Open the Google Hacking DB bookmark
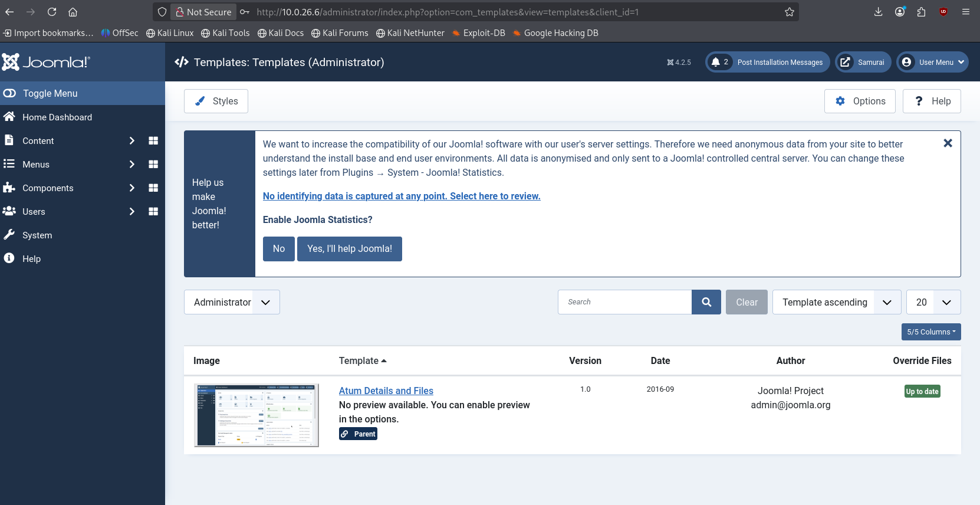The image size is (980, 505). point(555,33)
